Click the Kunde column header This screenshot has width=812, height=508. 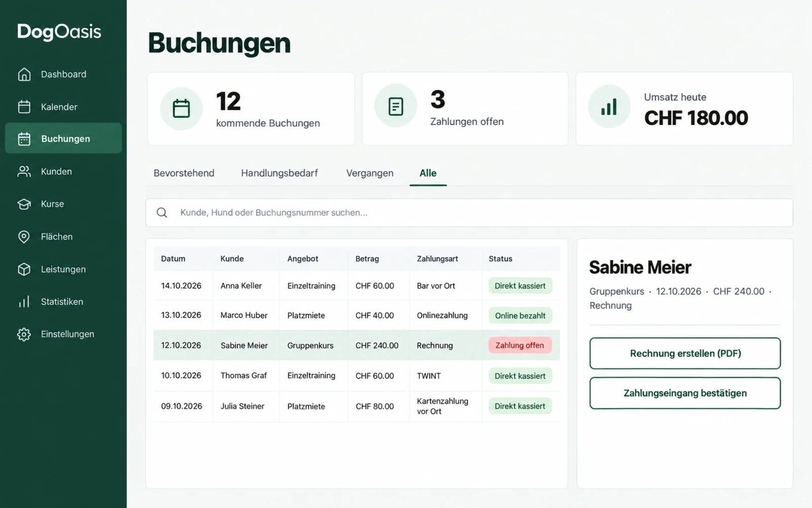tap(232, 259)
